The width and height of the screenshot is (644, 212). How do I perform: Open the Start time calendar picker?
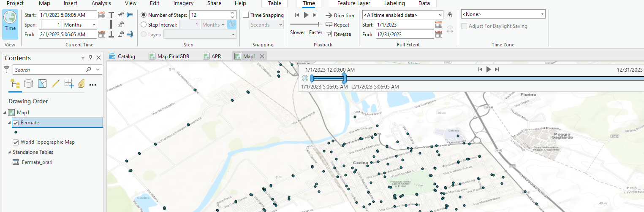102,15
